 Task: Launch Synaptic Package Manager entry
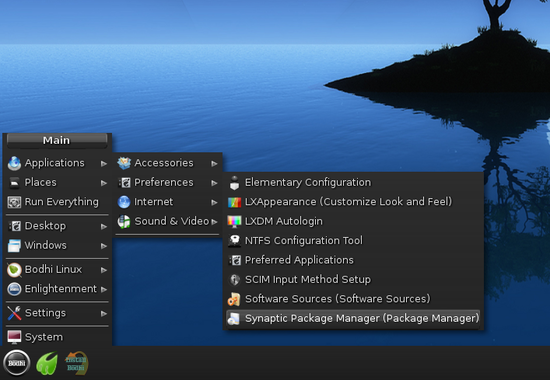[353, 319]
